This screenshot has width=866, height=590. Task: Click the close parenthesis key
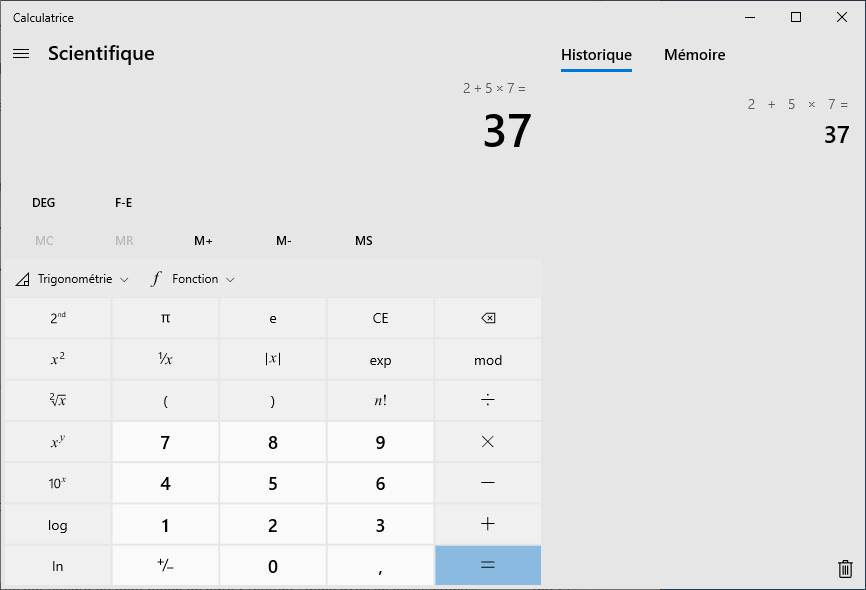pos(273,400)
